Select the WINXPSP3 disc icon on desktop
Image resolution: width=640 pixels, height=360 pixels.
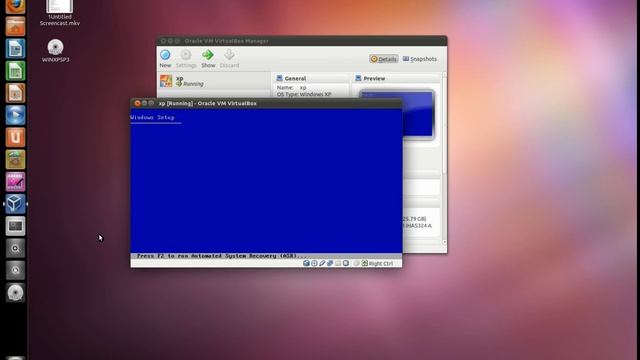pos(56,51)
